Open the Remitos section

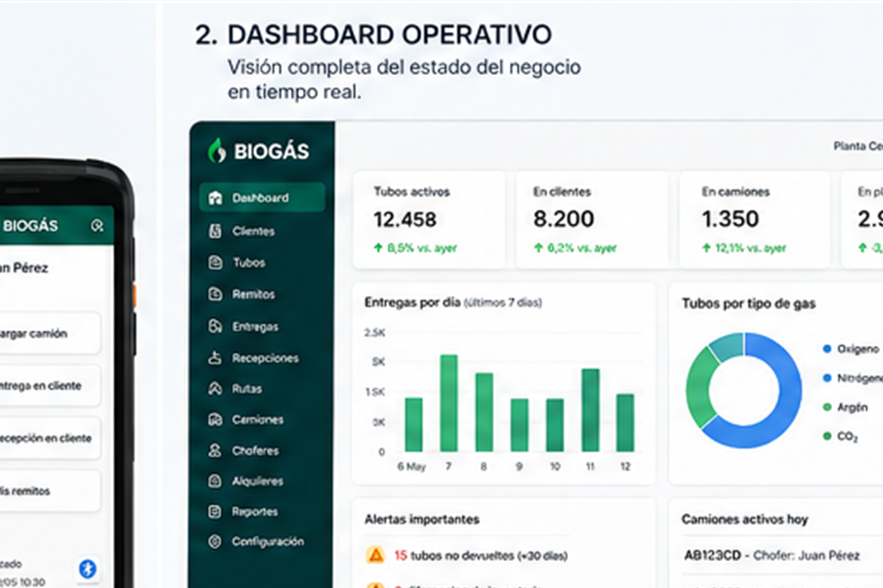[x=262, y=294]
